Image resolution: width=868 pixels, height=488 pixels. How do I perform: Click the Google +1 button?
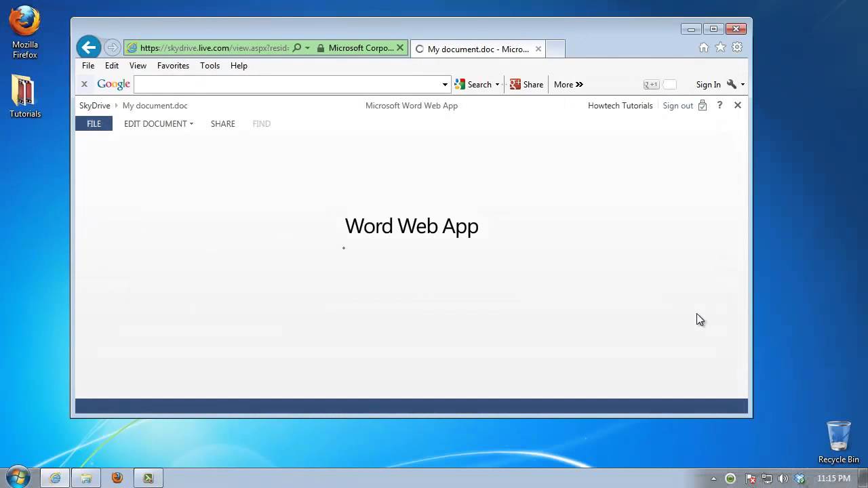(x=650, y=85)
